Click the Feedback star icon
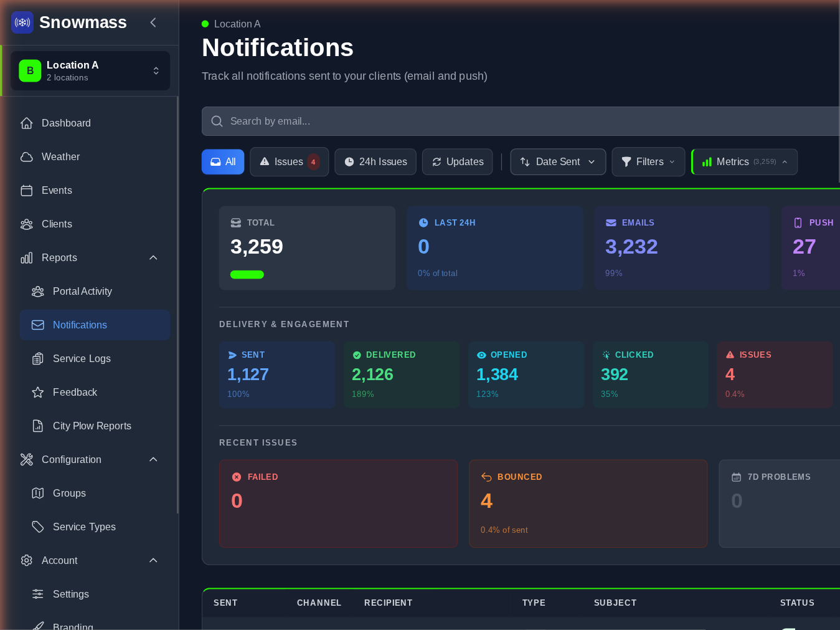Image resolution: width=840 pixels, height=630 pixels. point(38,393)
